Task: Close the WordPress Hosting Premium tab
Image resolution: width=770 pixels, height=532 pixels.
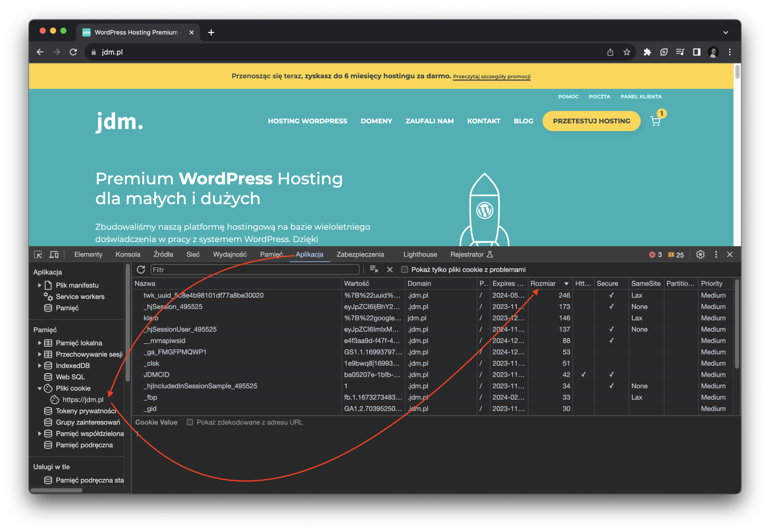Action: click(x=192, y=32)
